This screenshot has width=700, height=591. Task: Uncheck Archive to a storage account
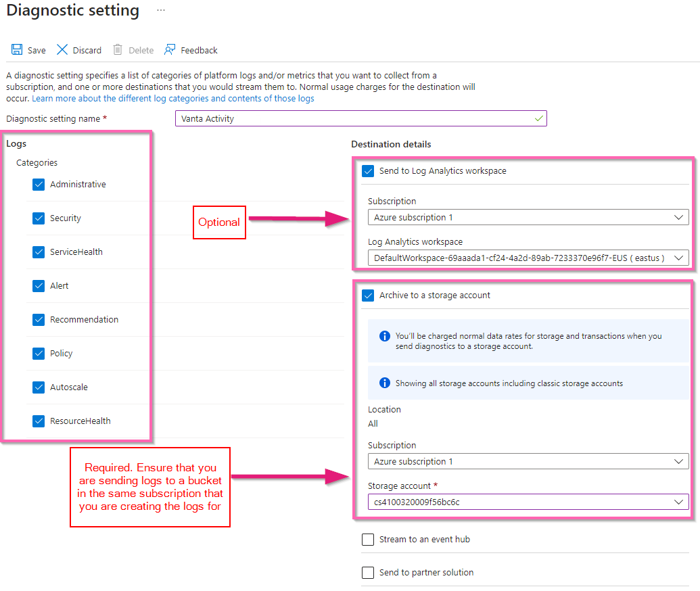click(368, 295)
